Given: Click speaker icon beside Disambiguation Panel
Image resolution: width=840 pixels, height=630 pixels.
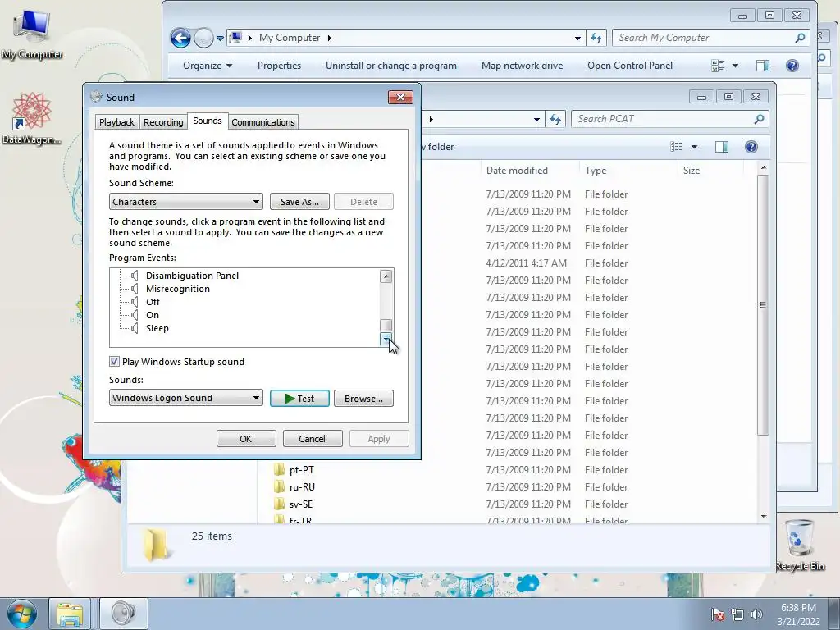Looking at the screenshot, I should tap(135, 276).
